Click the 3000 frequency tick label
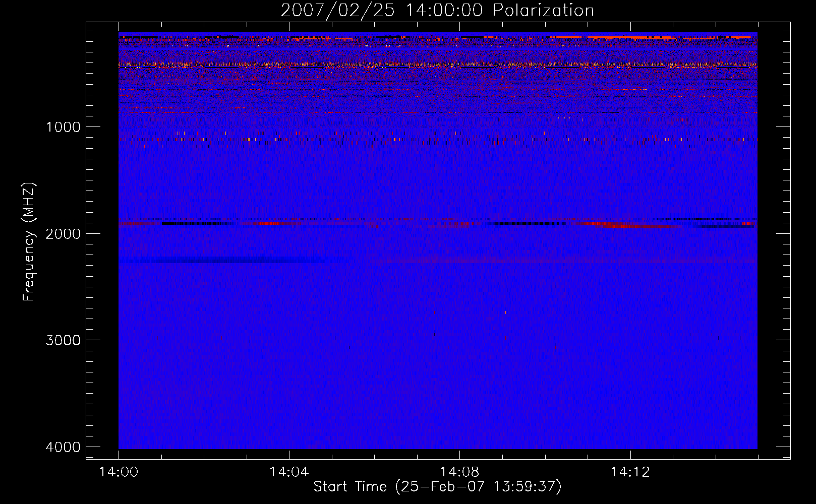 (63, 340)
